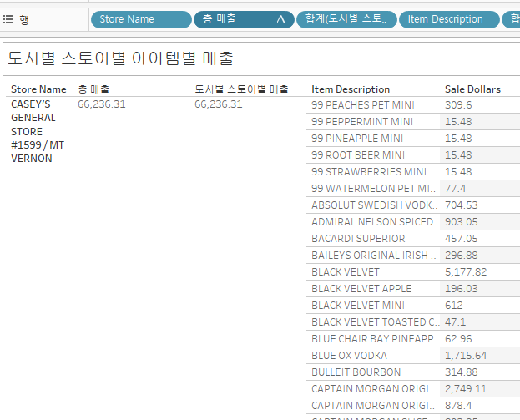This screenshot has height=420, width=520.
Task: Select the 합계(도시별 스토.. pill
Action: coord(346,19)
